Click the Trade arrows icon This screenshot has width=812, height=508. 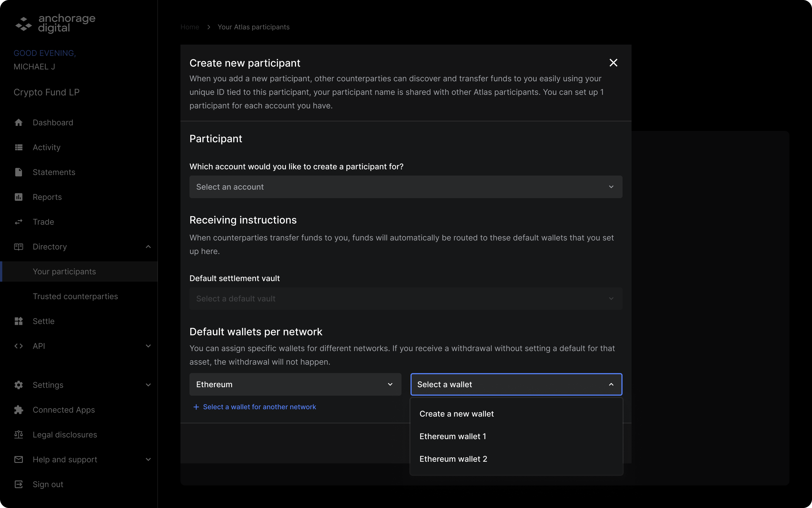point(18,222)
